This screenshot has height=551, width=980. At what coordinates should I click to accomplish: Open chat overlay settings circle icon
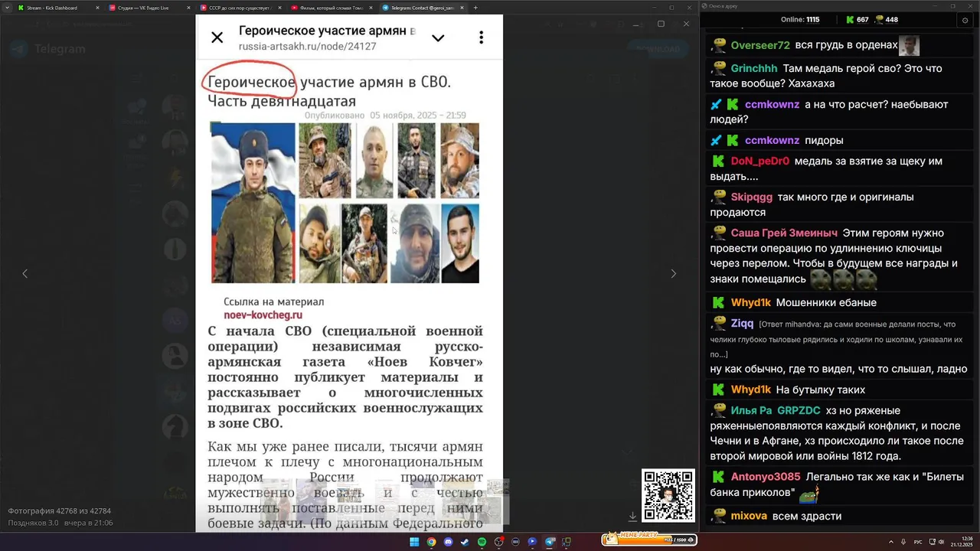click(965, 20)
